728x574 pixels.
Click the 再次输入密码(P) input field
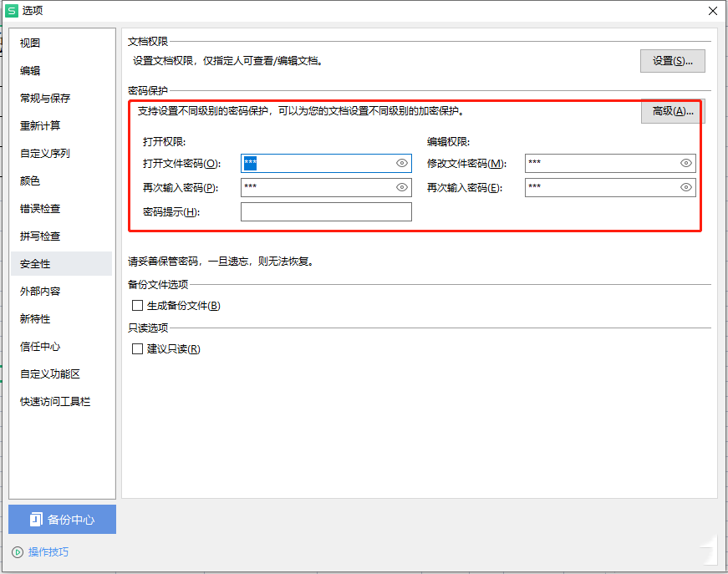pos(326,187)
